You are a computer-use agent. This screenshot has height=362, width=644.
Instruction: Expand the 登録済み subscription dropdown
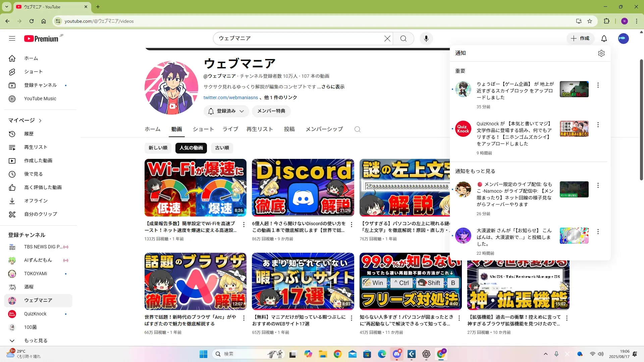tap(226, 111)
